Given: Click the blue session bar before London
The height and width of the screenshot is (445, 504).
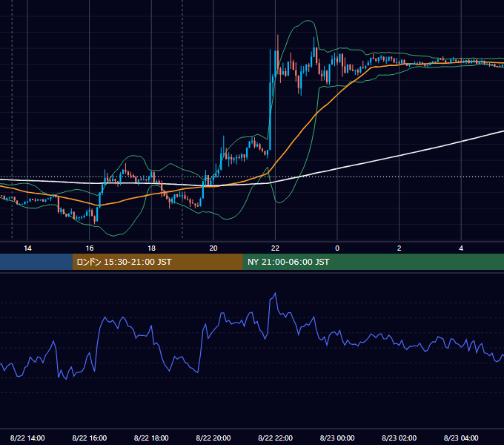Looking at the screenshot, I should tap(36, 262).
